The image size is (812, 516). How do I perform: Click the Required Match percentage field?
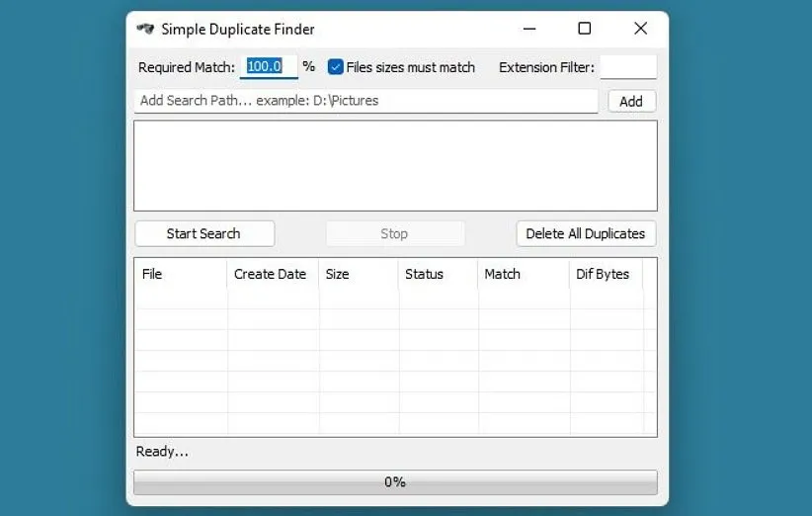(x=267, y=67)
